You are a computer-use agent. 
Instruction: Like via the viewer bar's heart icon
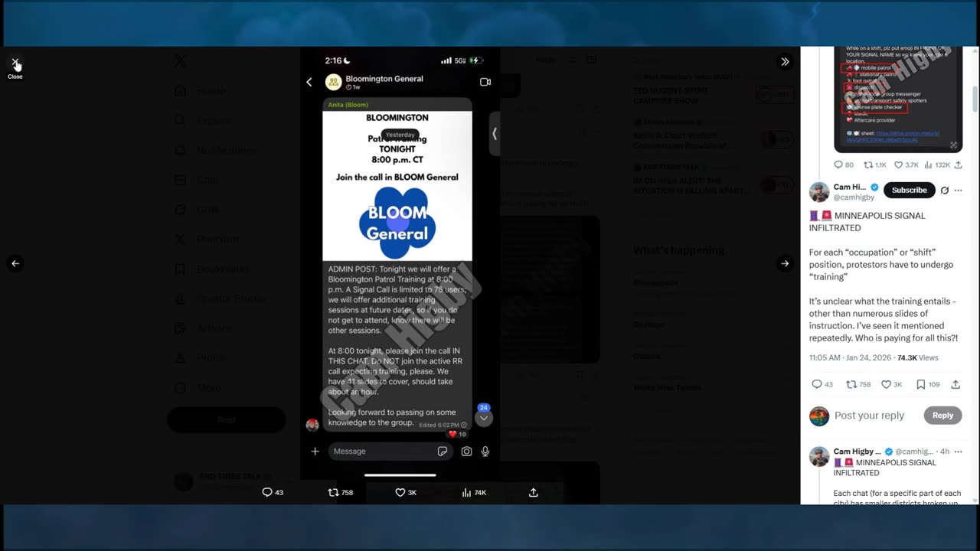tap(406, 492)
